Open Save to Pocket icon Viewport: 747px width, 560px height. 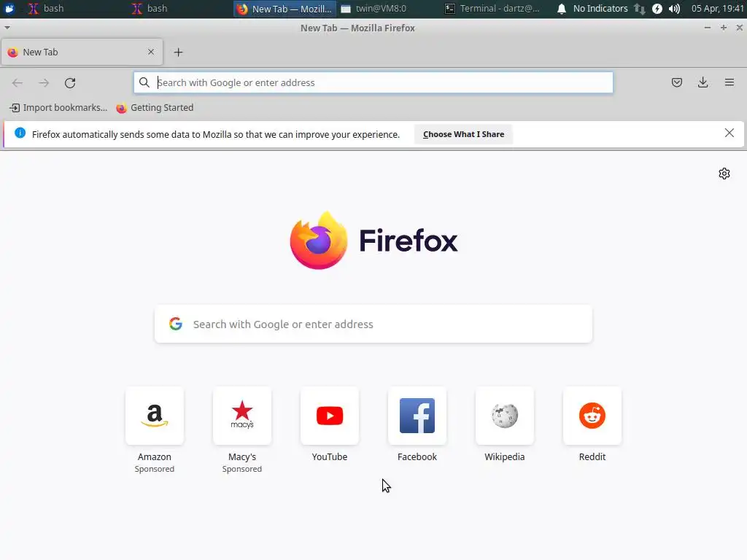pyautogui.click(x=676, y=82)
